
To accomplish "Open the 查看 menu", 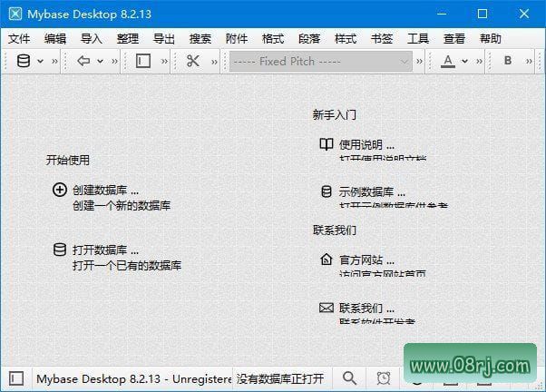I will click(454, 38).
